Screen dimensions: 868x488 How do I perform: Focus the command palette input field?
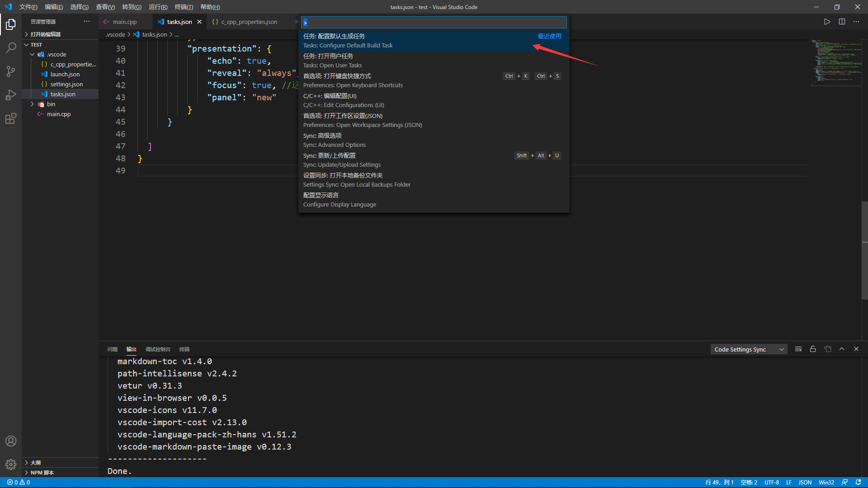click(x=434, y=22)
